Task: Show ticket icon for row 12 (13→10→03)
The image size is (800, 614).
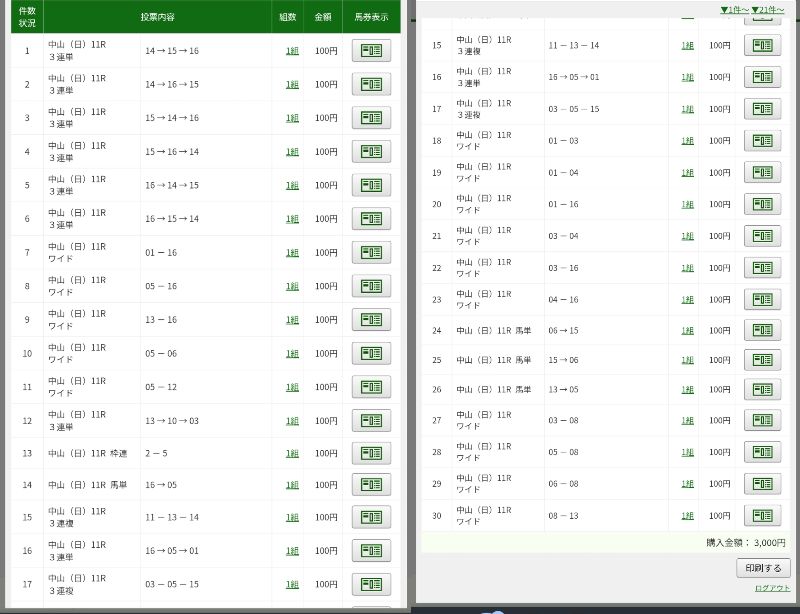Action: coord(371,420)
